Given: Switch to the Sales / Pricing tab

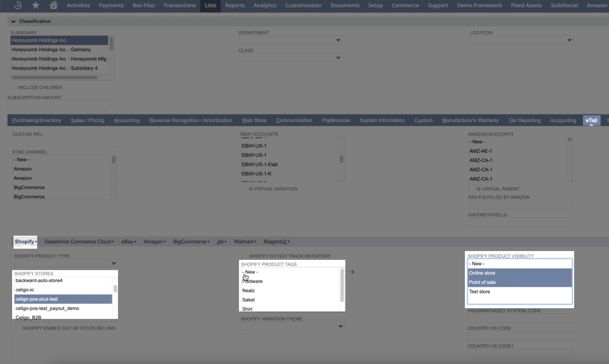Looking at the screenshot, I should point(88,120).
